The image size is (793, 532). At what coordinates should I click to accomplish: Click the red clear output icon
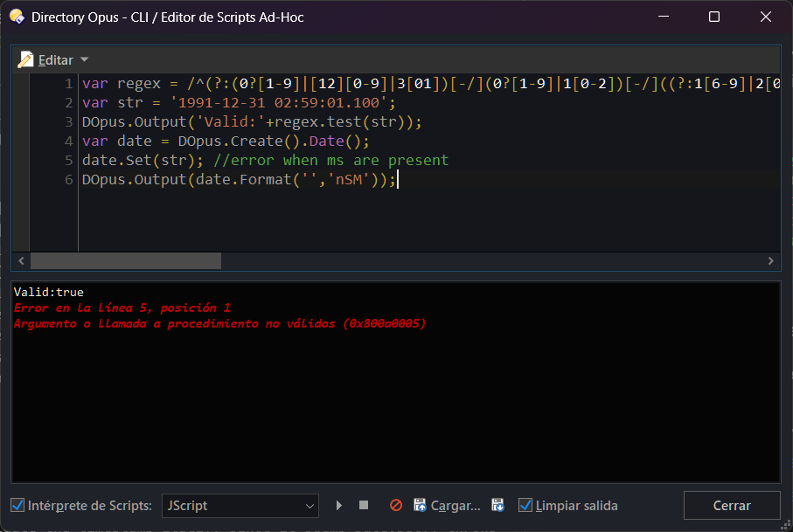(x=396, y=505)
